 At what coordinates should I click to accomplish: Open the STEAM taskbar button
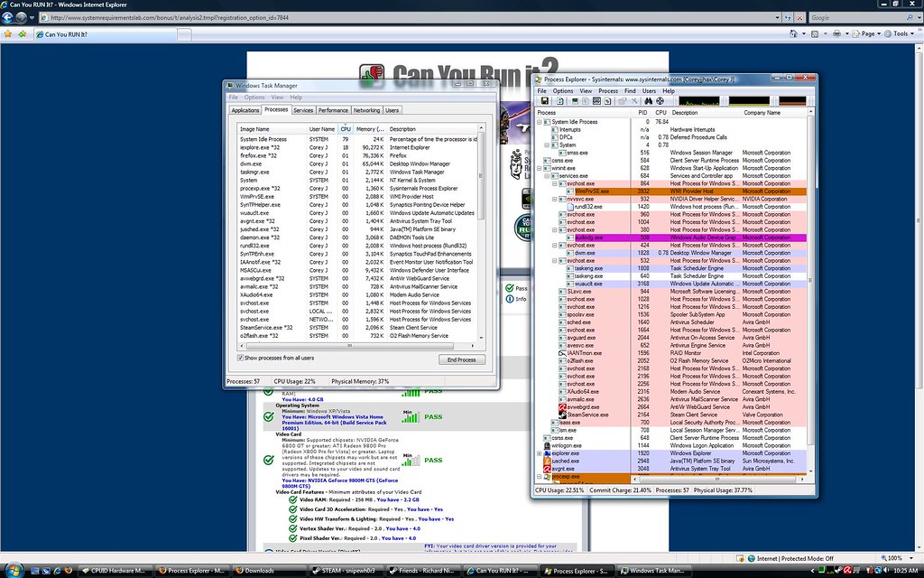(x=347, y=571)
